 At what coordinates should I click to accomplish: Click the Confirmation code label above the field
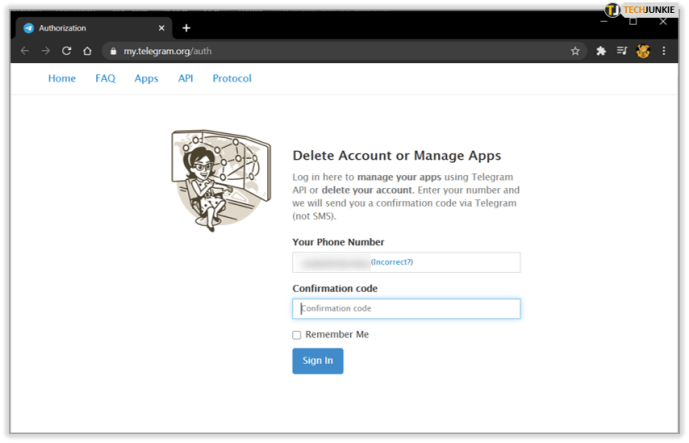point(335,289)
